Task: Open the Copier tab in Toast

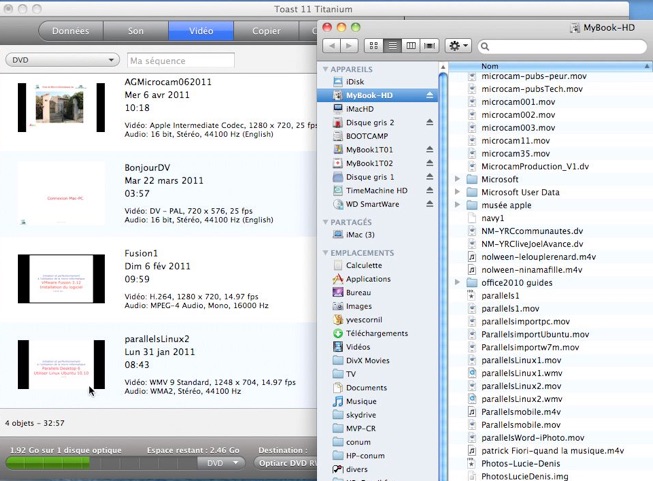Action: point(266,31)
